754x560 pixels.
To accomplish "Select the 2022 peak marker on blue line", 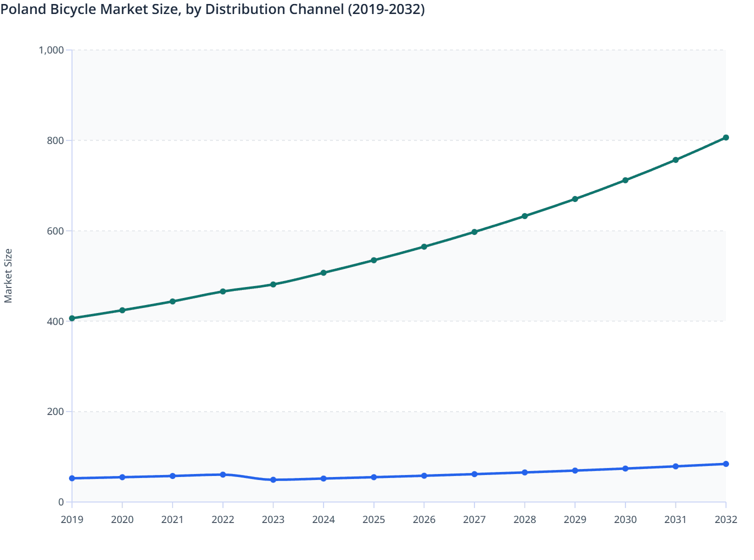I will pyautogui.click(x=223, y=474).
